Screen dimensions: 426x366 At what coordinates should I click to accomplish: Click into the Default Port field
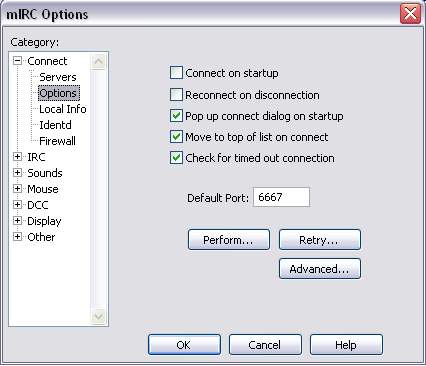pyautogui.click(x=281, y=197)
